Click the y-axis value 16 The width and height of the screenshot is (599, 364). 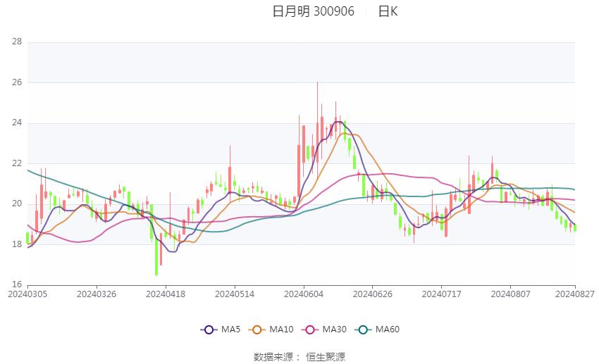pos(17,284)
